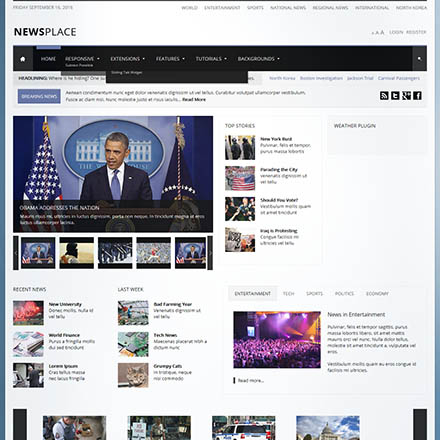440x440 pixels.
Task: Open the search icon in navigation bar
Action: click(x=419, y=59)
